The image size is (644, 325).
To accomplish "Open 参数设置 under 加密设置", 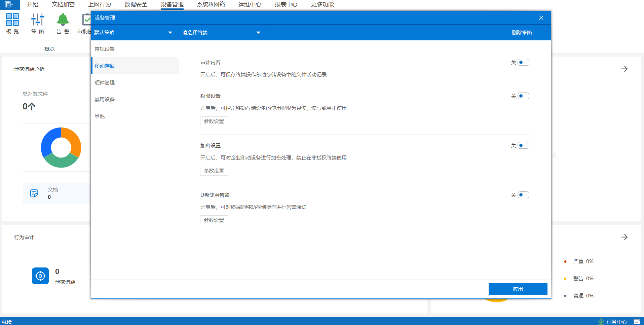I will tap(214, 171).
